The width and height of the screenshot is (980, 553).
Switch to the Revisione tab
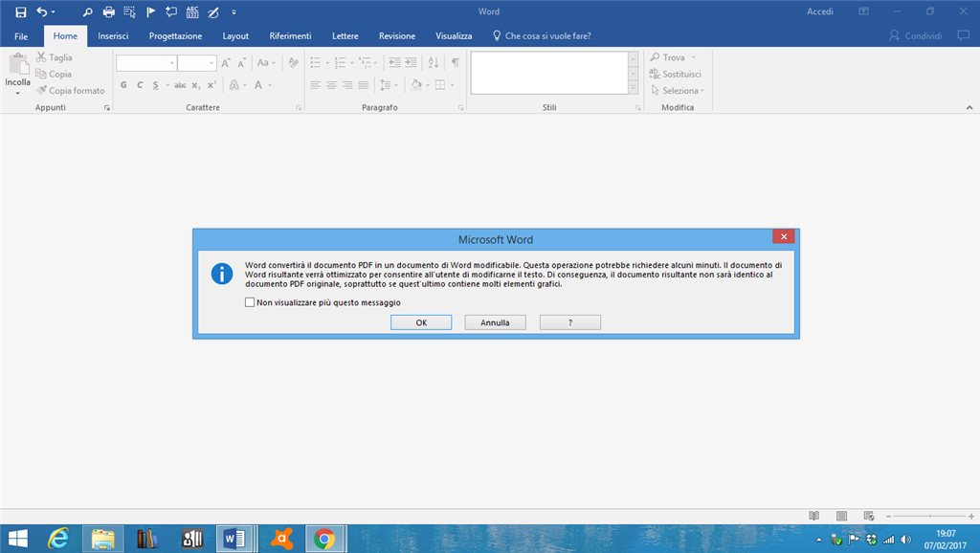point(397,36)
